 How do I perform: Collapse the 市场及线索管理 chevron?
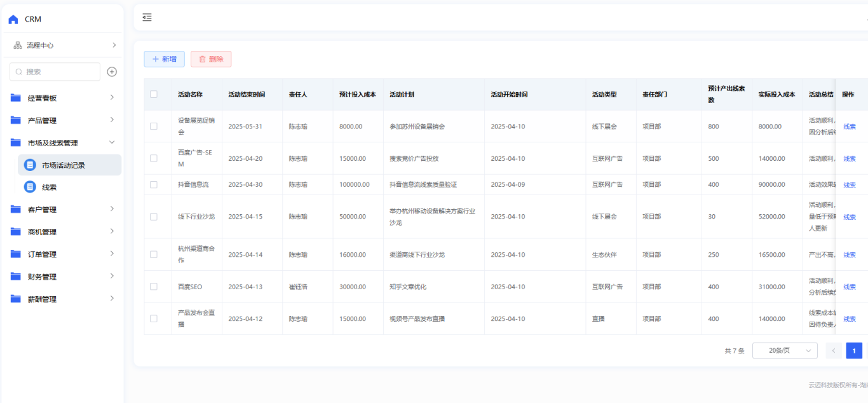[112, 142]
